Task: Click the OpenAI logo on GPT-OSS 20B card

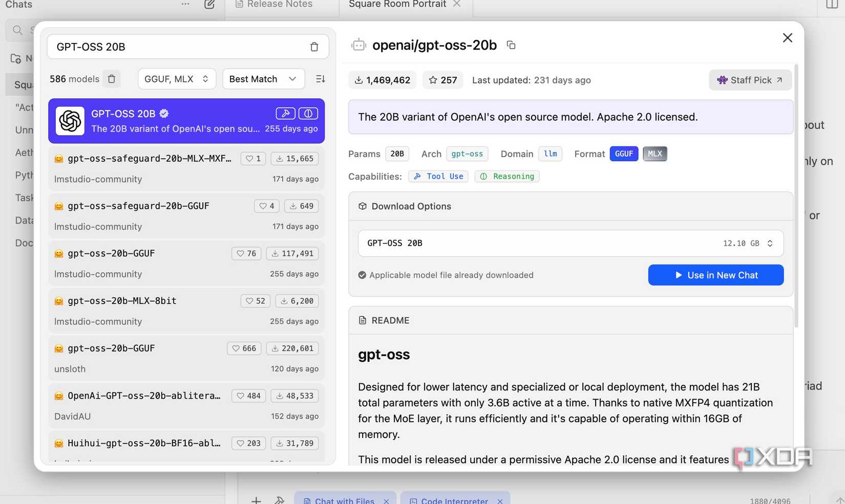Action: (70, 121)
